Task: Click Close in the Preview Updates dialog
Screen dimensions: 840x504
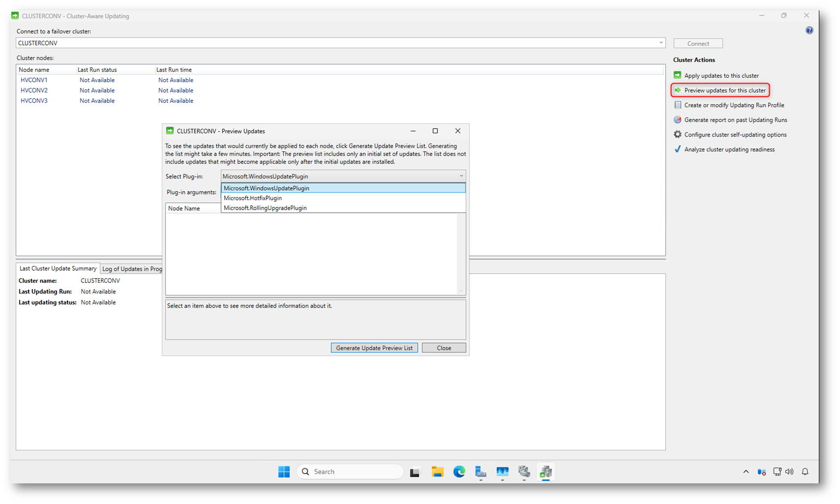Action: (443, 348)
